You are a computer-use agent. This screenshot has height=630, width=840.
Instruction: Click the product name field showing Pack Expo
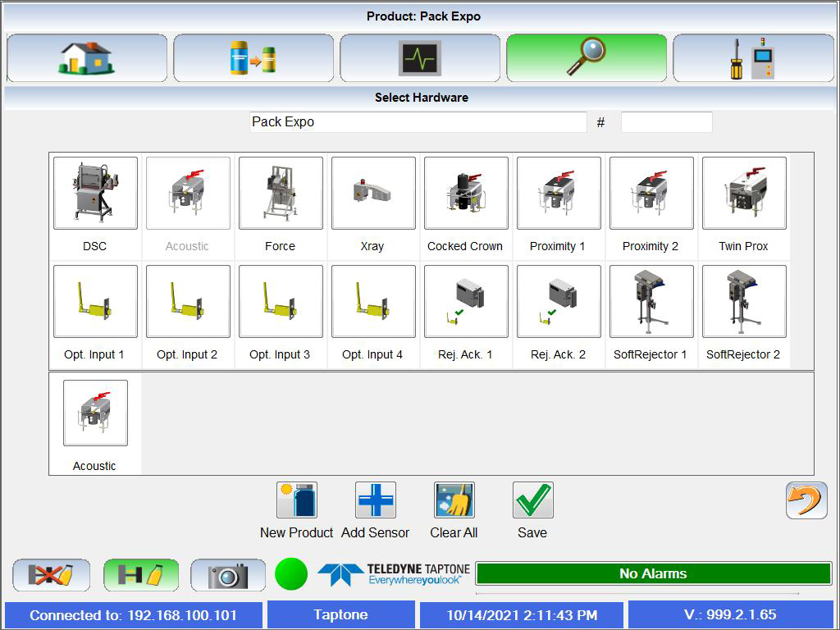(418, 121)
